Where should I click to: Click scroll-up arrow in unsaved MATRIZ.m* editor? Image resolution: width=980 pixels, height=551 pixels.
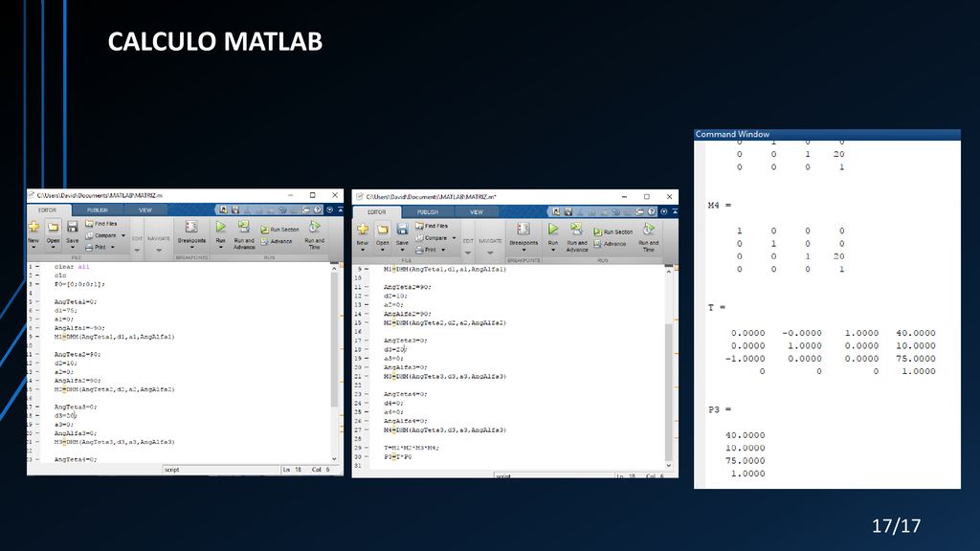click(669, 272)
